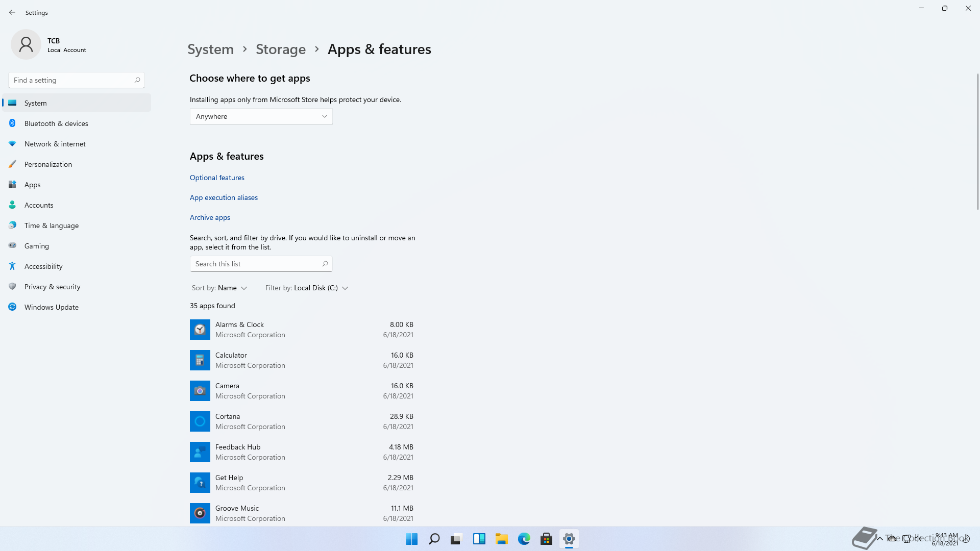Select the Get Help app icon
Screen dimensions: 980x551
click(200, 483)
